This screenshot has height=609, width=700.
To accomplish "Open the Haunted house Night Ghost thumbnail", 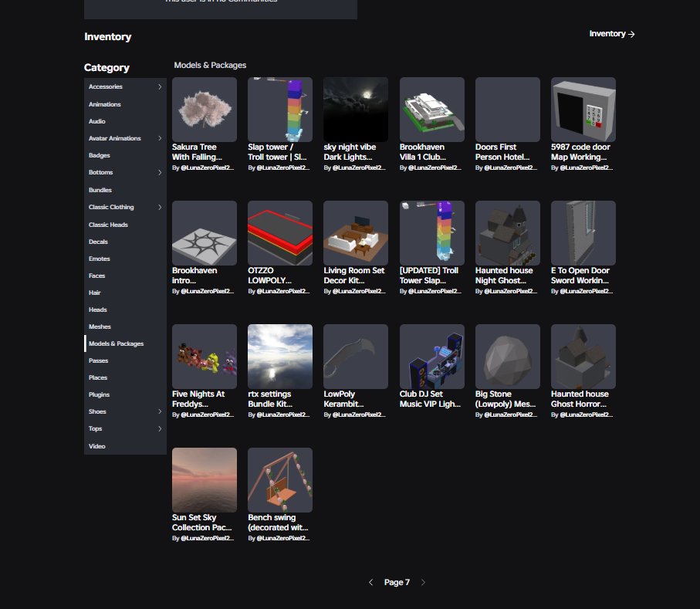I will tap(508, 233).
